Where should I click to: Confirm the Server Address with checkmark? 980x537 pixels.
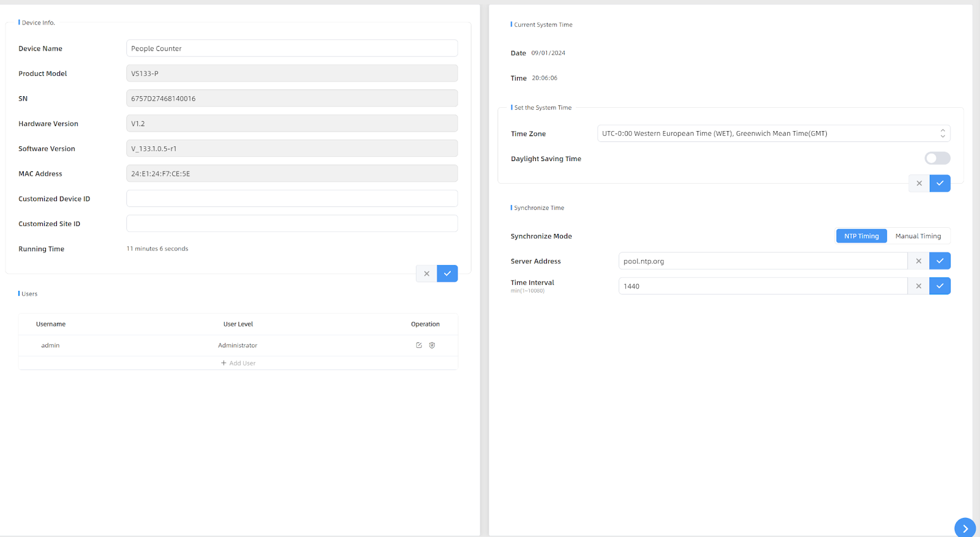click(x=940, y=261)
